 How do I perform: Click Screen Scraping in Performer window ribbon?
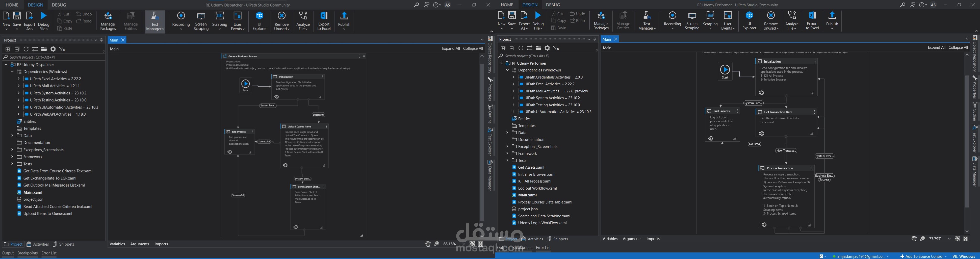692,20
